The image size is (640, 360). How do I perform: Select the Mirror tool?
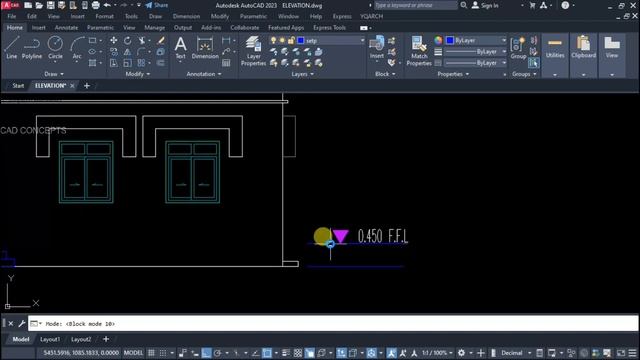(x=127, y=52)
